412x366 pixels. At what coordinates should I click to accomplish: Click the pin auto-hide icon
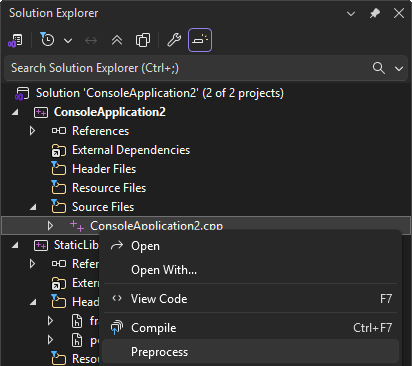[375, 14]
